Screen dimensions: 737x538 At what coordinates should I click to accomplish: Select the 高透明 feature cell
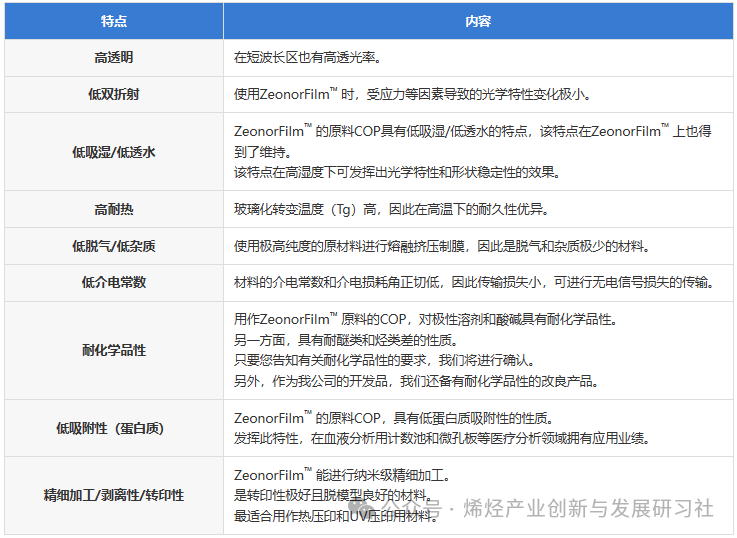pos(114,58)
